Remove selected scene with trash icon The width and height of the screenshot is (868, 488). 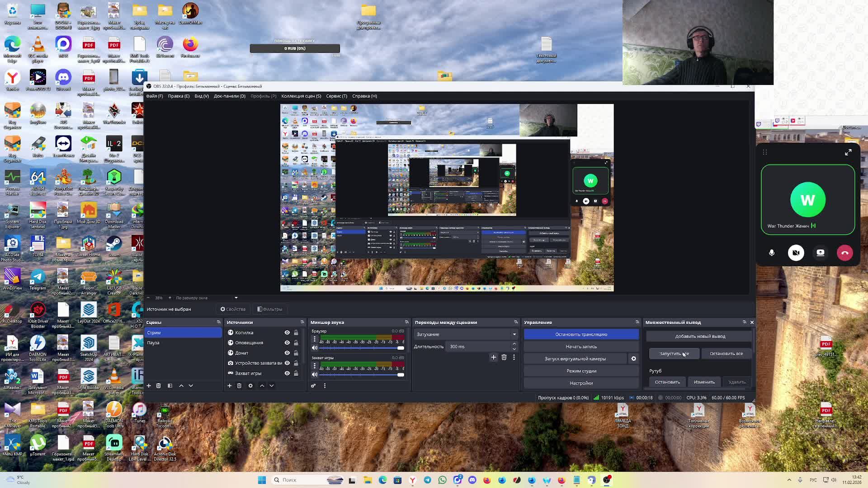tap(158, 385)
